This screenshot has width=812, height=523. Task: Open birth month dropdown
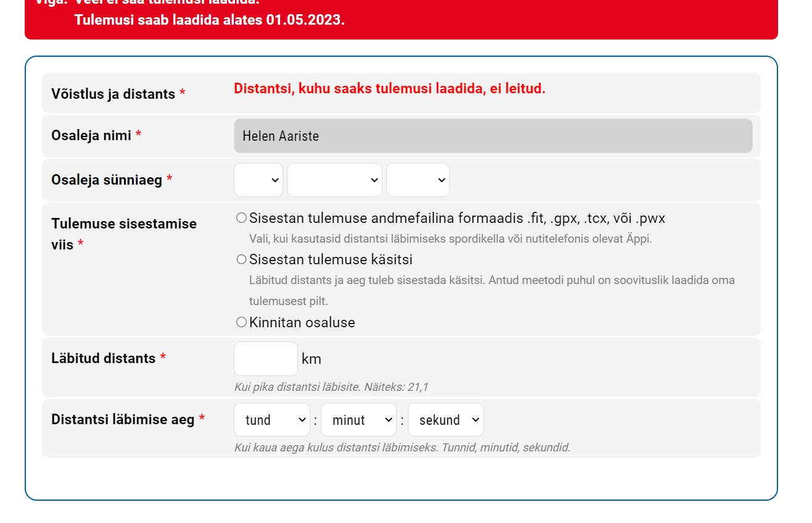click(334, 180)
